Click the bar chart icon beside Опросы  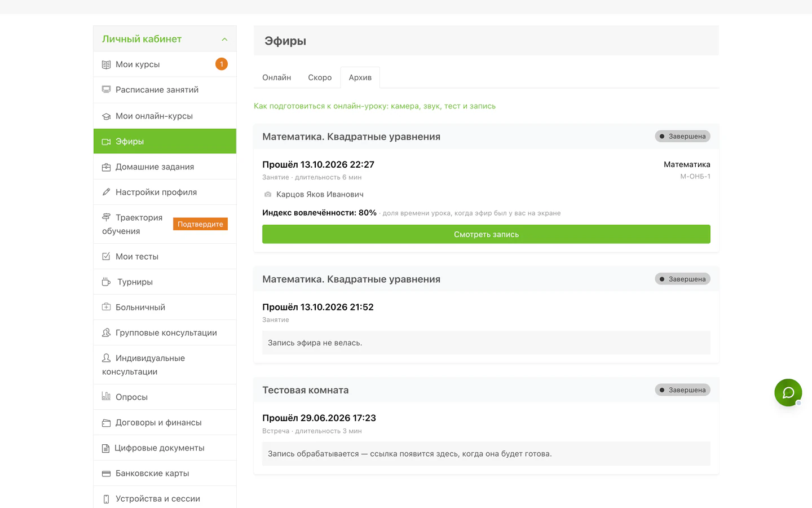tap(106, 396)
